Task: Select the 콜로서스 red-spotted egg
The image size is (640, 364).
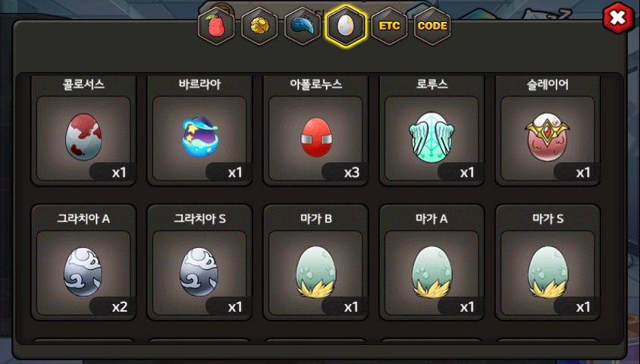Action: [x=83, y=138]
